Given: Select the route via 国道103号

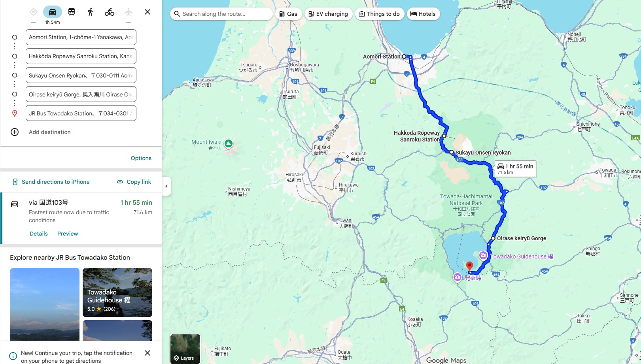Looking at the screenshot, I should click(81, 218).
